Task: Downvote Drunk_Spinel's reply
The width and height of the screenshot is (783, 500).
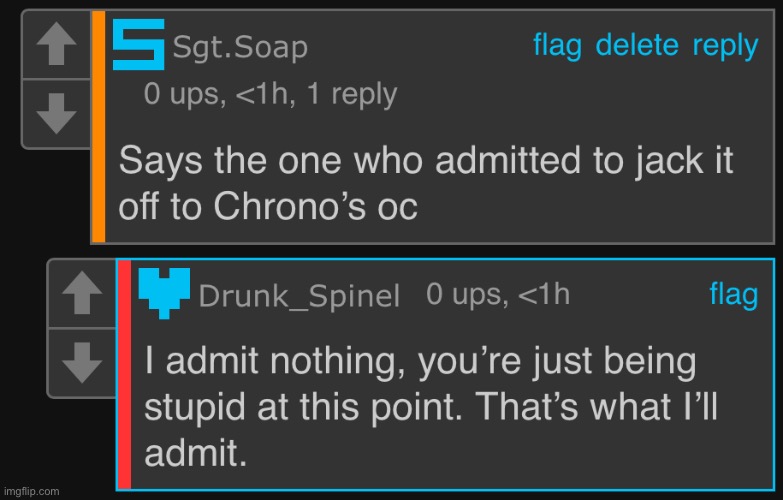Action: point(82,363)
